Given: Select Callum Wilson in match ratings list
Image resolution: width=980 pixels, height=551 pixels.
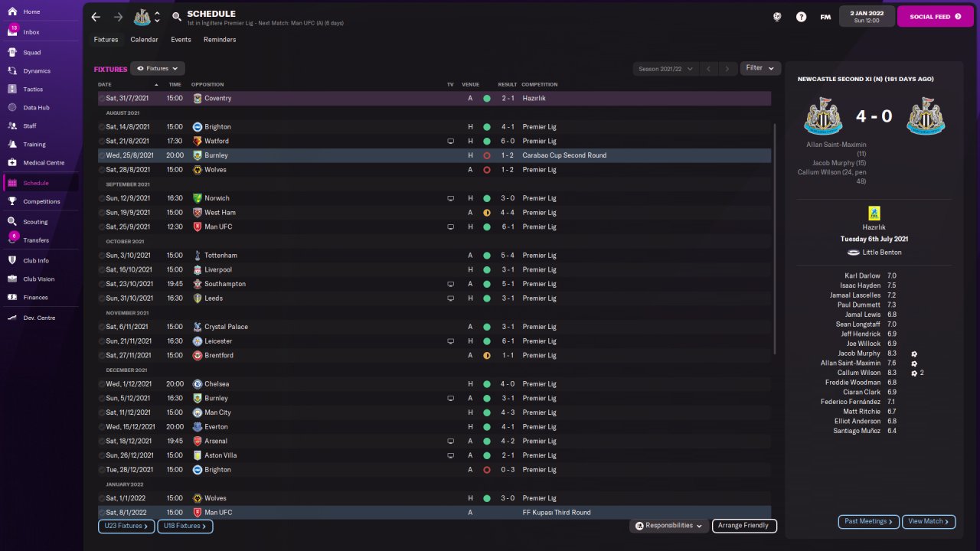Looking at the screenshot, I should point(859,373).
